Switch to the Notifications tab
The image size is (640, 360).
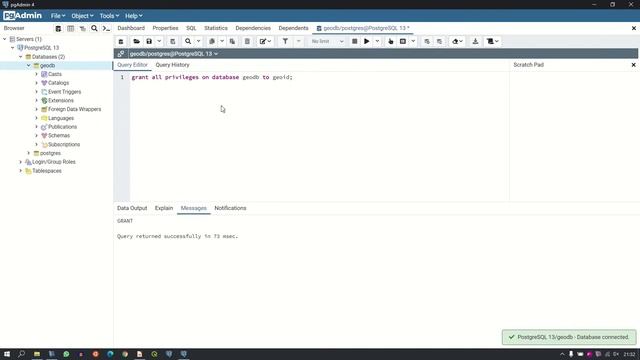(230, 208)
